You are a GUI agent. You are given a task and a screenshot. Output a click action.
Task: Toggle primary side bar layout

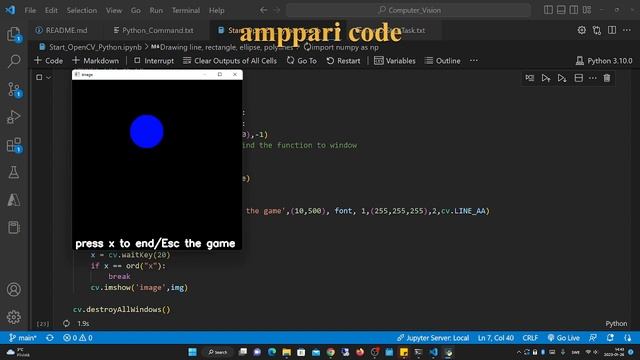coord(549,10)
